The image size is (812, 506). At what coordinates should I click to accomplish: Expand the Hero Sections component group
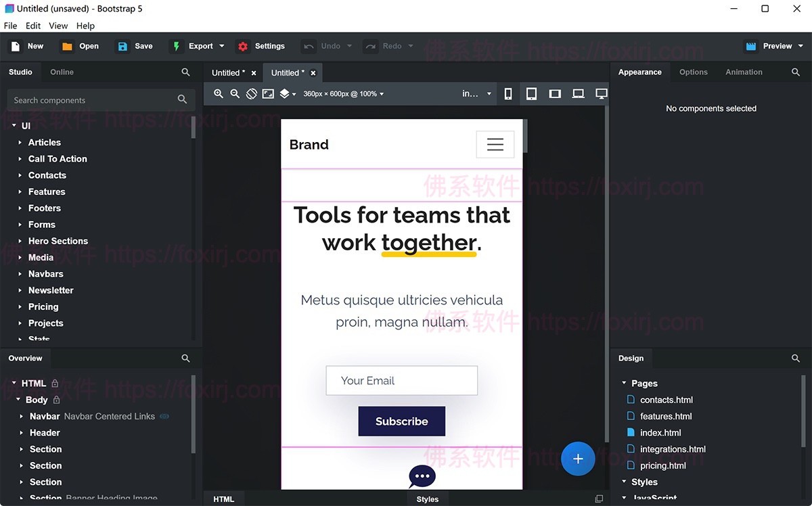20,241
